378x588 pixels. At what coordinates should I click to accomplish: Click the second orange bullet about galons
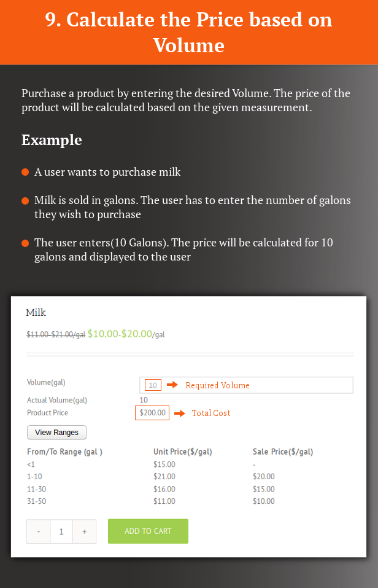click(x=25, y=201)
